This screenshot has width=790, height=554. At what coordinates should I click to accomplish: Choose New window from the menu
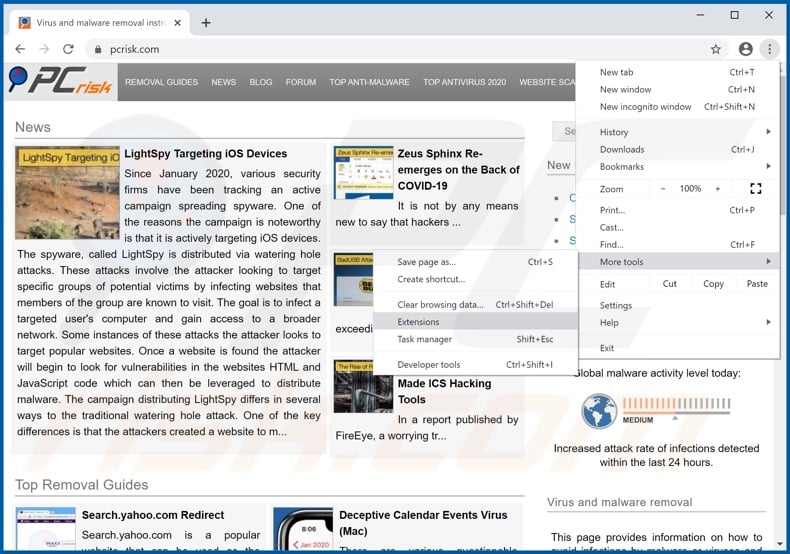tap(678, 89)
